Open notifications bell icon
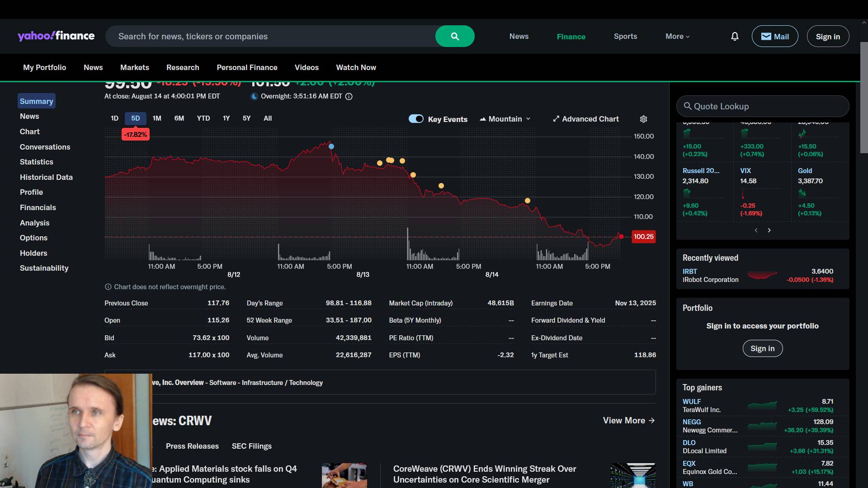Screen dimensions: 868x488 (x=735, y=36)
